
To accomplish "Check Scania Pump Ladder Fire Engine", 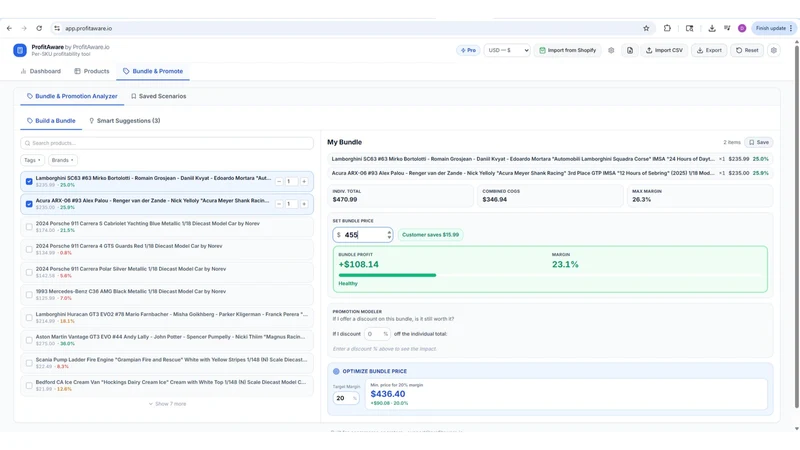I will click(x=29, y=363).
